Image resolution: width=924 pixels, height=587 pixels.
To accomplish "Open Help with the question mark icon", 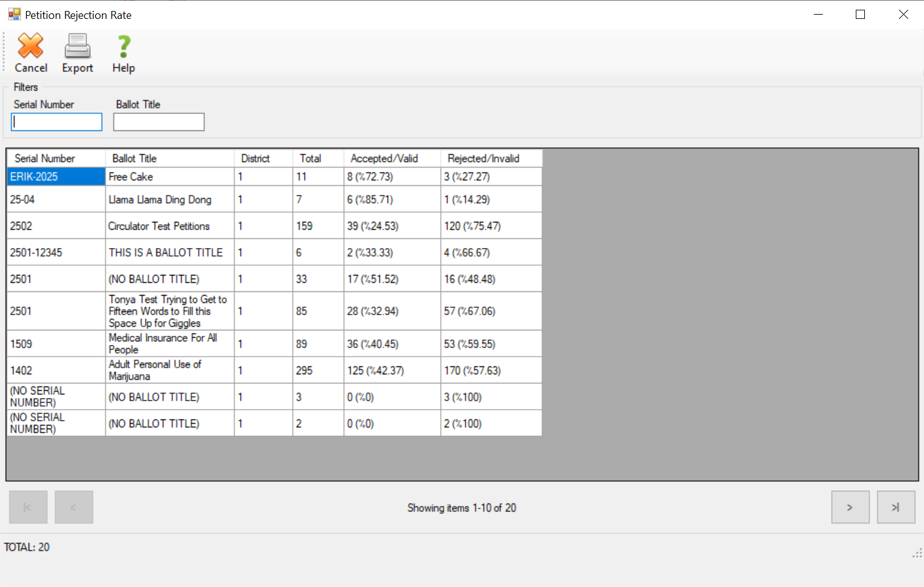I will (x=124, y=46).
